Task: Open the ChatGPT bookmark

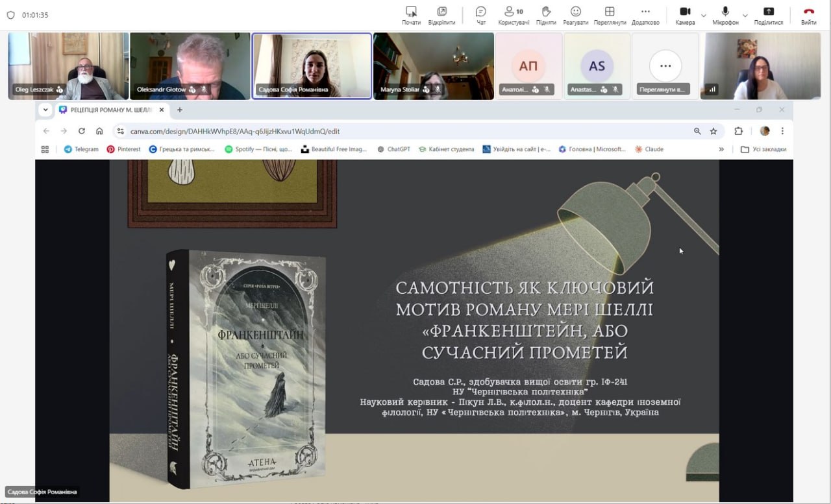Action: point(393,149)
